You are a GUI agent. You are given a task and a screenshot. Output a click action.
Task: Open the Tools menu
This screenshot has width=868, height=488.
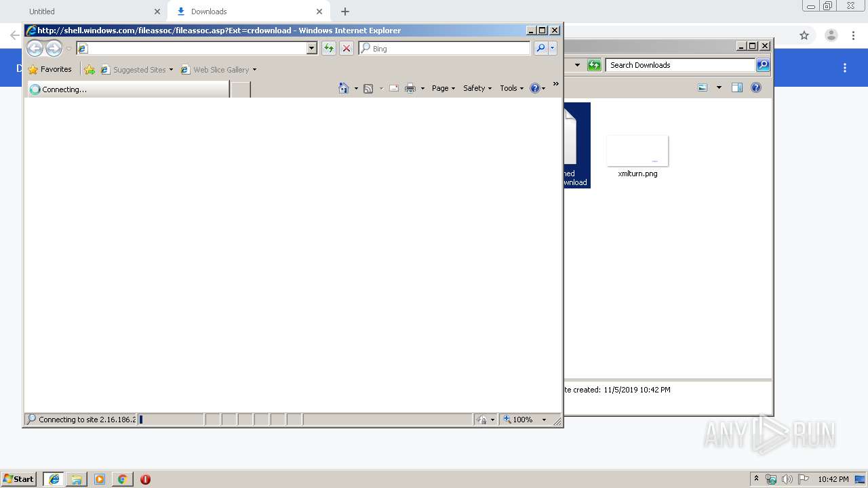[x=512, y=88]
